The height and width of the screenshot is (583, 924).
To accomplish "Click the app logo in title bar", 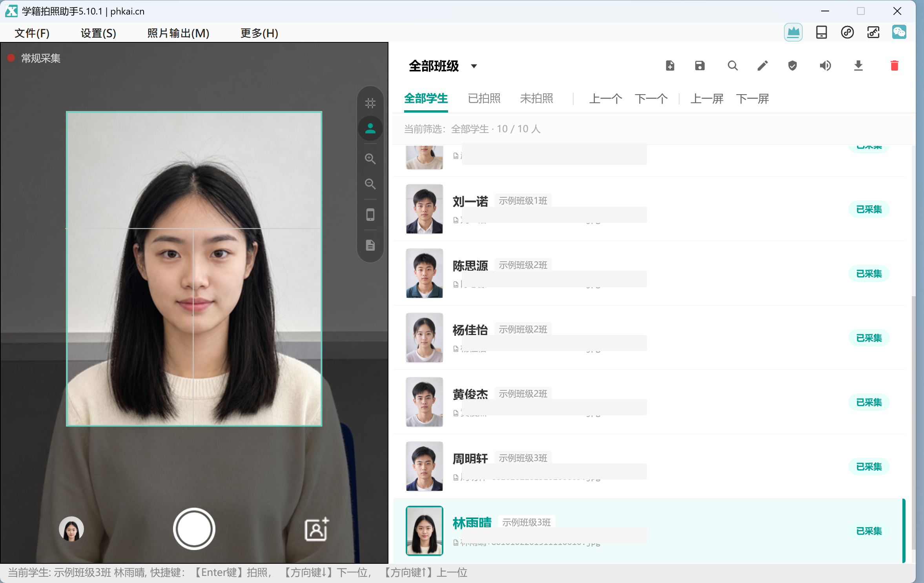I will point(11,11).
